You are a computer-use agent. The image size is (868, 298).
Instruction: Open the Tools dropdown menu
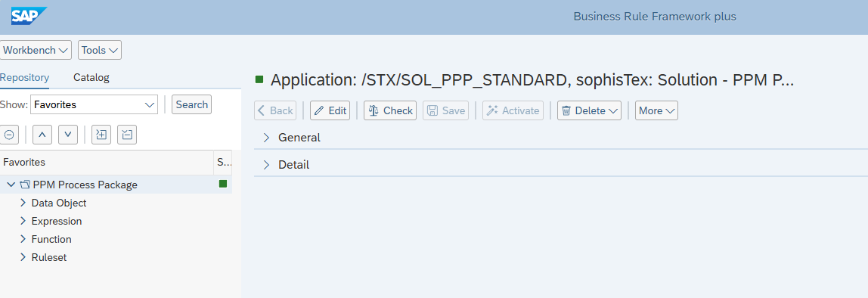[100, 50]
